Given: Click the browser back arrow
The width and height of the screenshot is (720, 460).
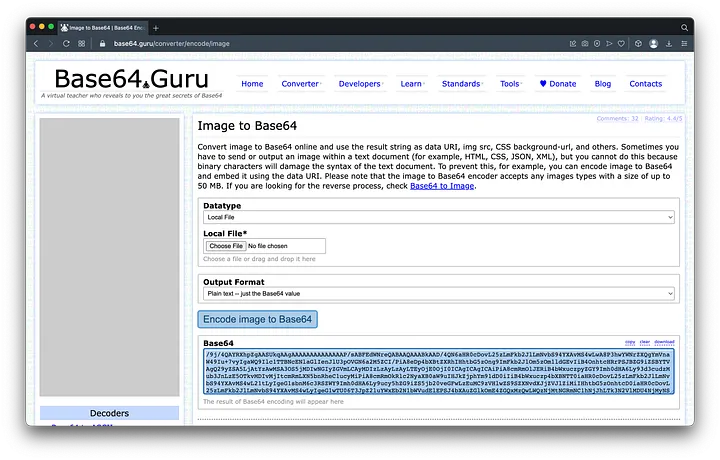Looking at the screenshot, I should [37, 44].
